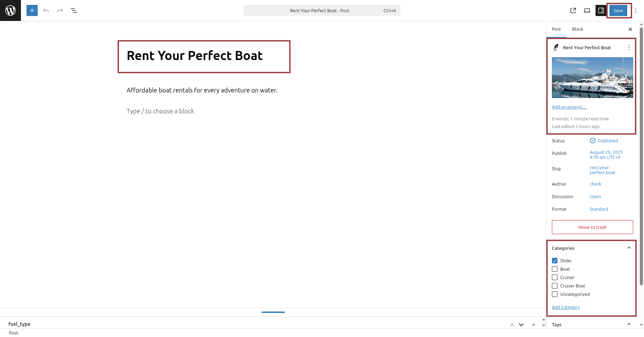Click the featured boat image thumbnail

[592, 77]
